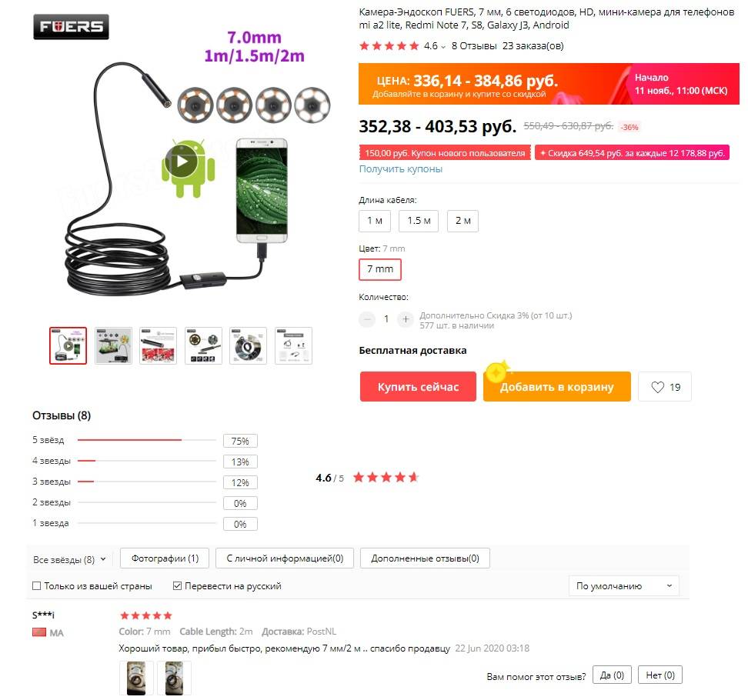This screenshot has height=700, width=748.
Task: Click the 'Получить купоны' link
Action: point(401,168)
